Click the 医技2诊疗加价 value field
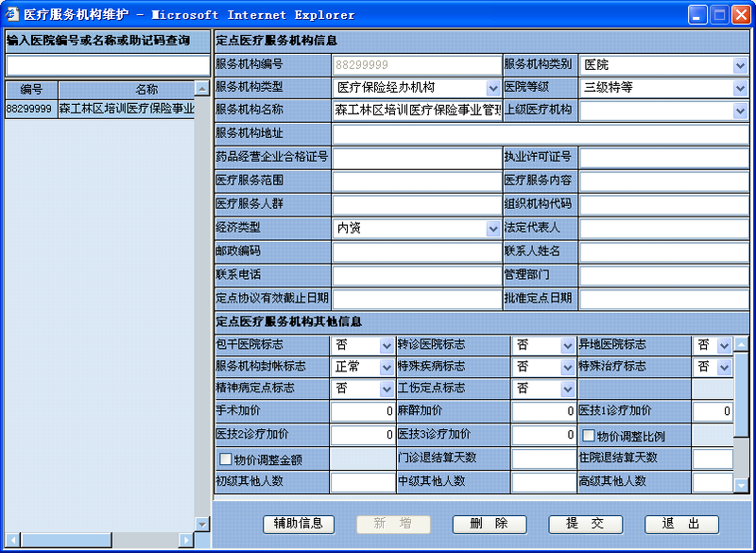The height and width of the screenshot is (553, 756). pyautogui.click(x=363, y=435)
